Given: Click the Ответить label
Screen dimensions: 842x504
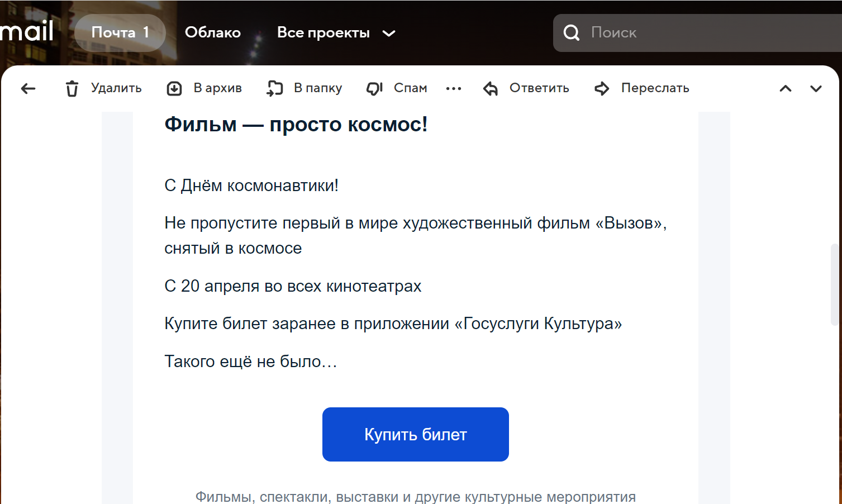Looking at the screenshot, I should pyautogui.click(x=539, y=88).
